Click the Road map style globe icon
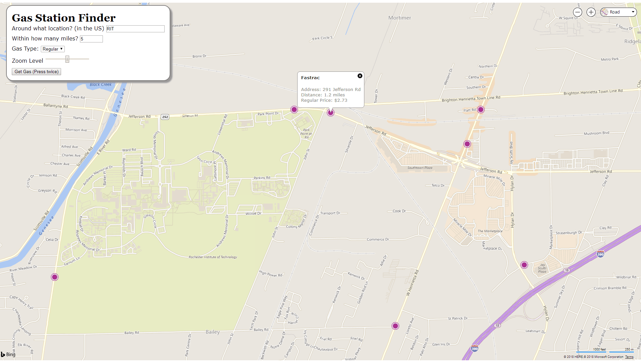Image resolution: width=641 pixels, height=364 pixels. point(604,12)
